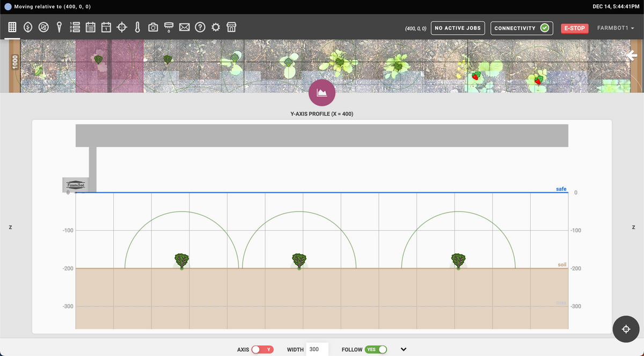Image resolution: width=644 pixels, height=356 pixels.
Task: Click the FarmBot tool head in profile
Action: coord(76,185)
